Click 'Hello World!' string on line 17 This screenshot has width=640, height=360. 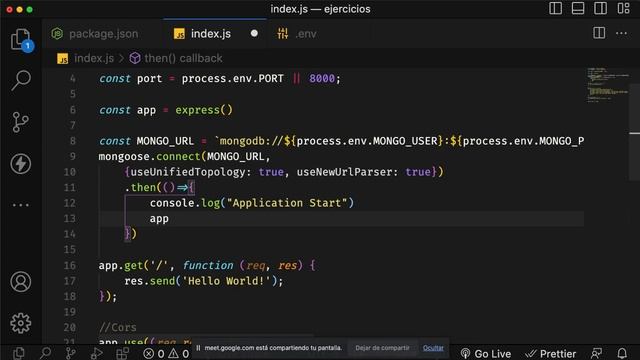227,281
